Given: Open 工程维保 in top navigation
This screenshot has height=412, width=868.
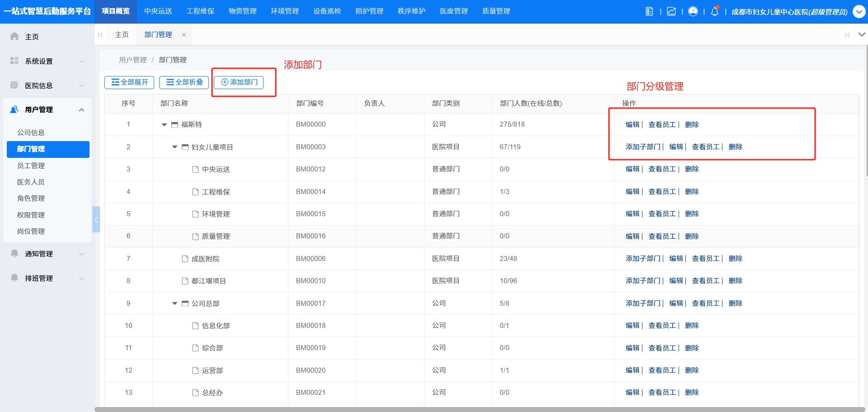Looking at the screenshot, I should point(200,11).
